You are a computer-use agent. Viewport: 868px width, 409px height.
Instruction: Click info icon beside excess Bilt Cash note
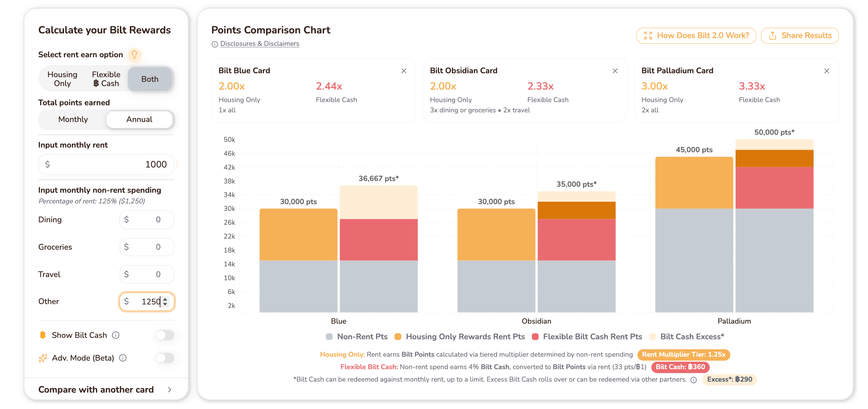coord(694,380)
